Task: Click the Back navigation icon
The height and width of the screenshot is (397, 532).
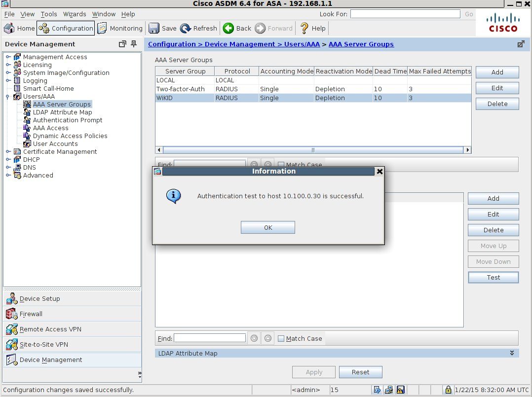Action: [228, 28]
